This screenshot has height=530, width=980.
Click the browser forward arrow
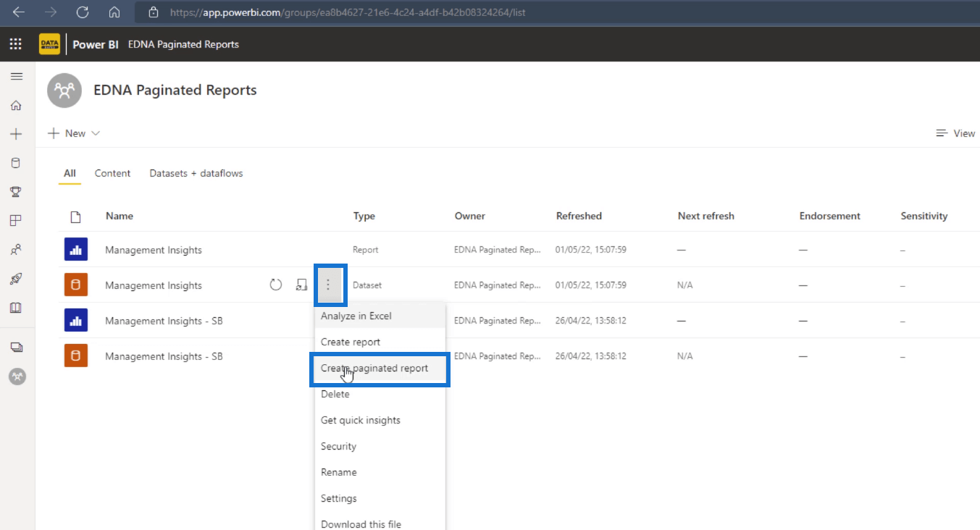(x=51, y=12)
